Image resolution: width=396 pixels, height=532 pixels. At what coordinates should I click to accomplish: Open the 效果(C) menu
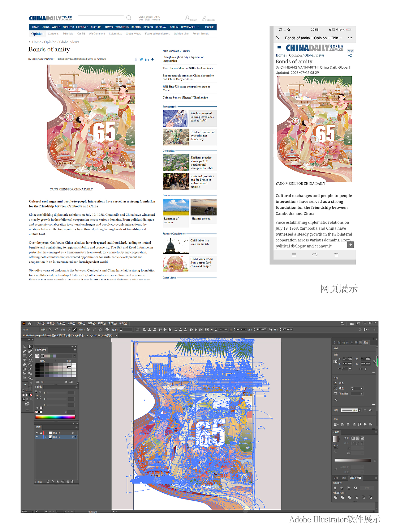[92, 324]
